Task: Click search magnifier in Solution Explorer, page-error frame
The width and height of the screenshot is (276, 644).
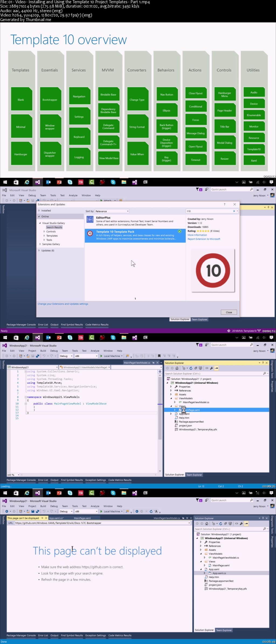Action: (264, 529)
